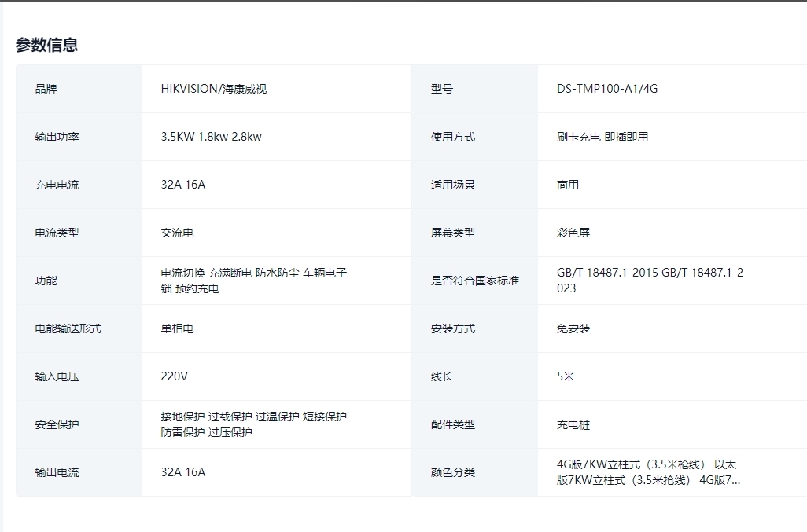The height and width of the screenshot is (532, 807).
Task: Select the value starting with 接地保护 过载保护
Action: tap(254, 424)
